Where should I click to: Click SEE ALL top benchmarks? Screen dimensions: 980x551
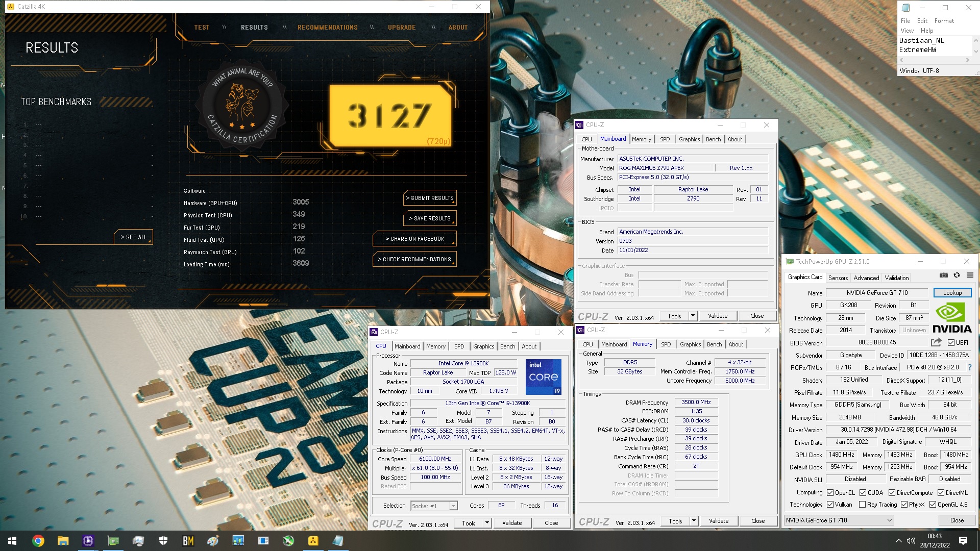coord(134,237)
